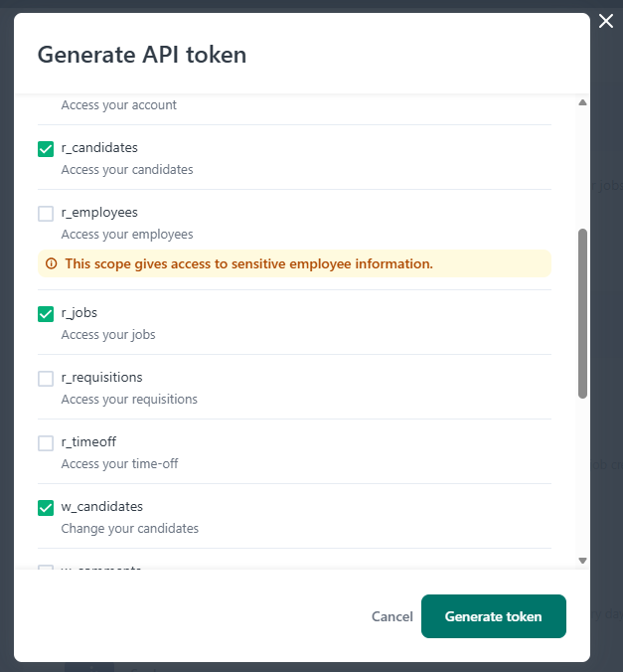Click the sensitive employee information warning text
The image size is (623, 672).
(248, 264)
